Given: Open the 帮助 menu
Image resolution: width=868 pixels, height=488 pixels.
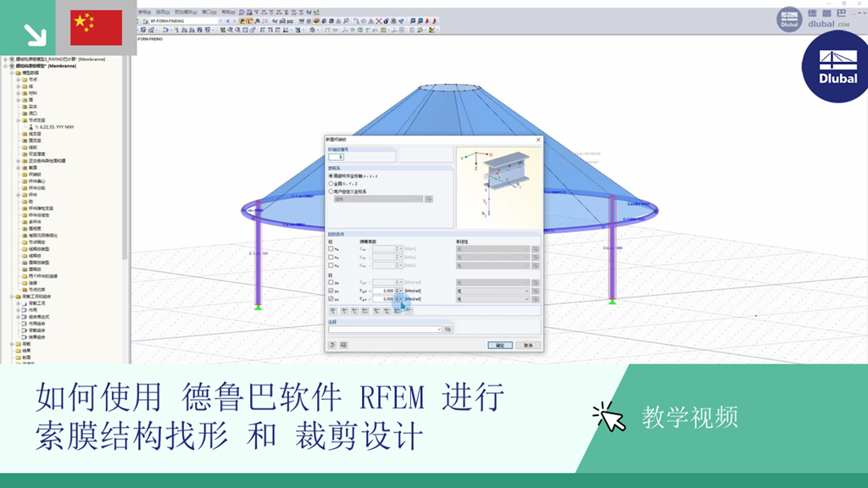Looking at the screenshot, I should point(228,12).
